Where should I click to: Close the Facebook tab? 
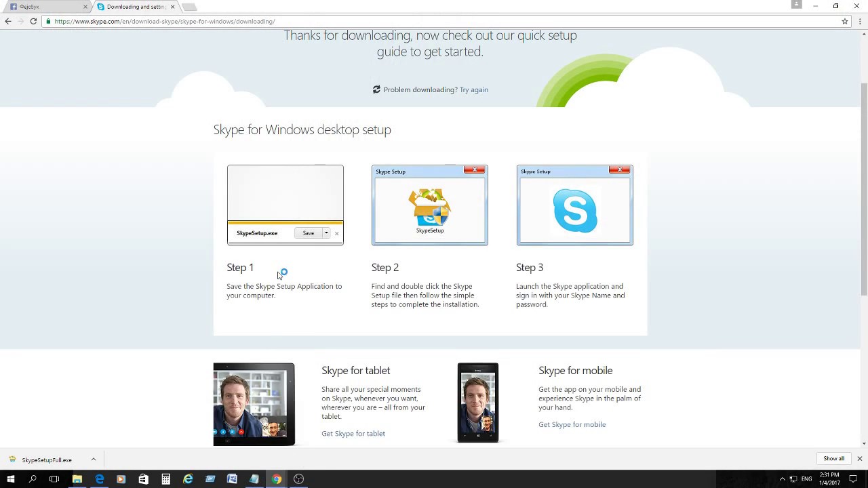coord(85,7)
